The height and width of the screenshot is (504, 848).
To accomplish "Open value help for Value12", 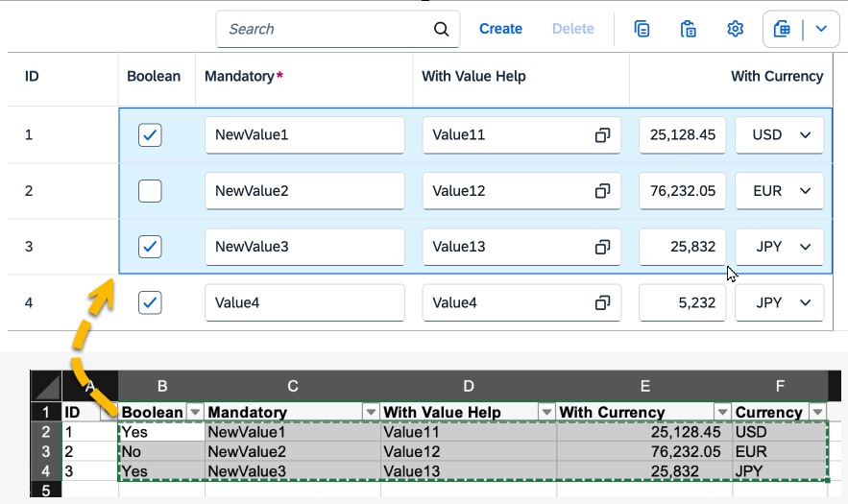I will pyautogui.click(x=602, y=191).
